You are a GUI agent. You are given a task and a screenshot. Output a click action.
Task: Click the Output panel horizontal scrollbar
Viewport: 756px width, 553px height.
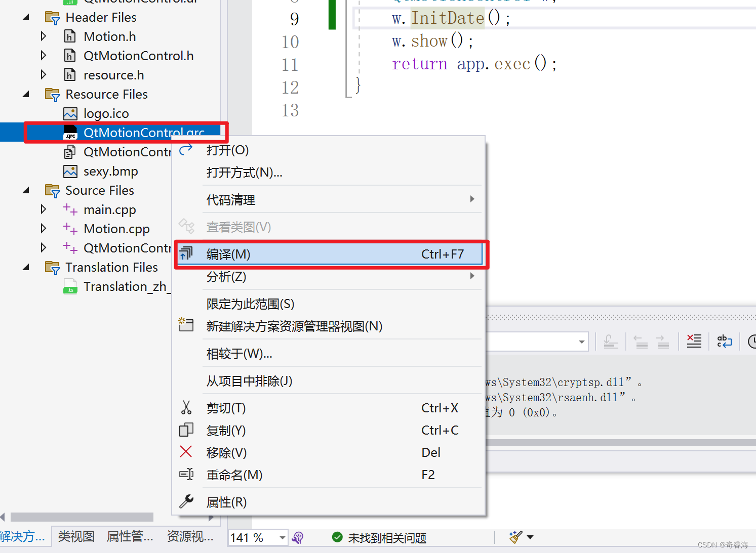(x=621, y=443)
